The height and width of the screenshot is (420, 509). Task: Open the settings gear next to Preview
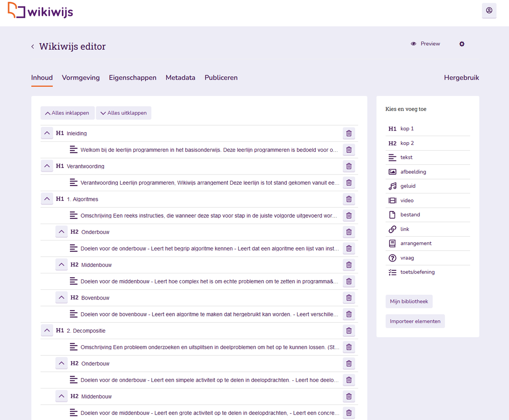tap(462, 44)
